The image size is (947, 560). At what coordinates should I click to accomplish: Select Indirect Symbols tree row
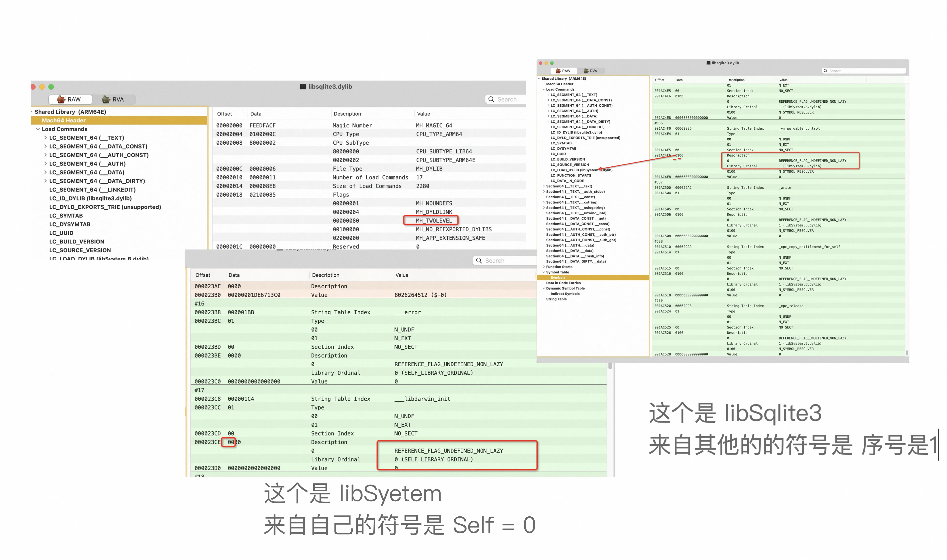[x=565, y=294]
